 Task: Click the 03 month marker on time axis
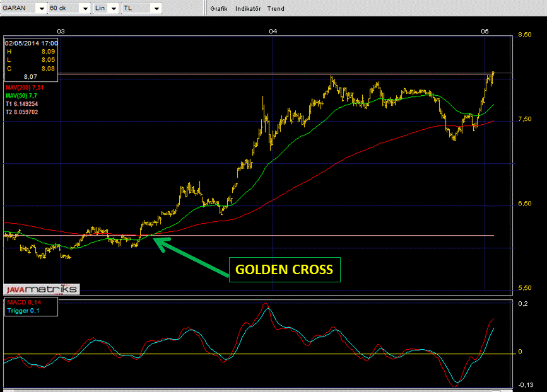click(61, 31)
